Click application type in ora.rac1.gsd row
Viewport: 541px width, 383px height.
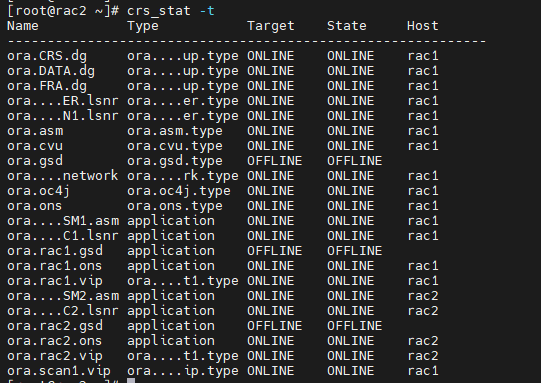coord(171,251)
